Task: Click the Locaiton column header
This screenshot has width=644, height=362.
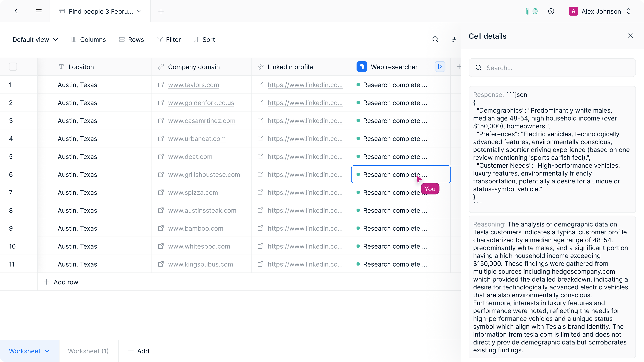Action: (x=102, y=67)
